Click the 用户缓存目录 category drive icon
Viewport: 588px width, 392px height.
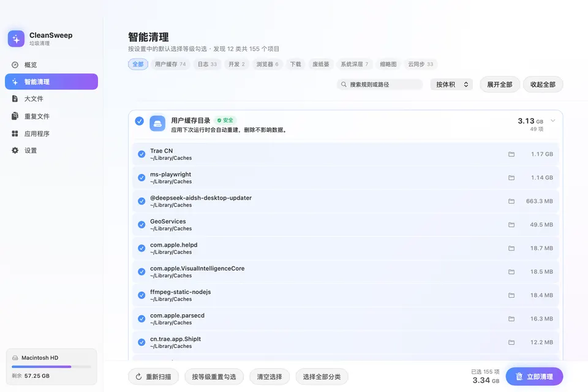(157, 123)
